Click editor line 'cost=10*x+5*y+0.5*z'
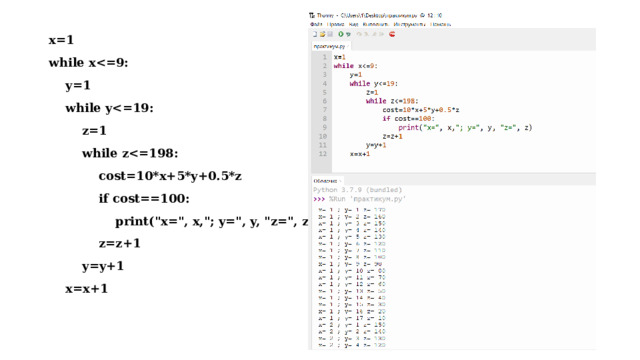Viewport: 640px width, 360px height. point(421,110)
